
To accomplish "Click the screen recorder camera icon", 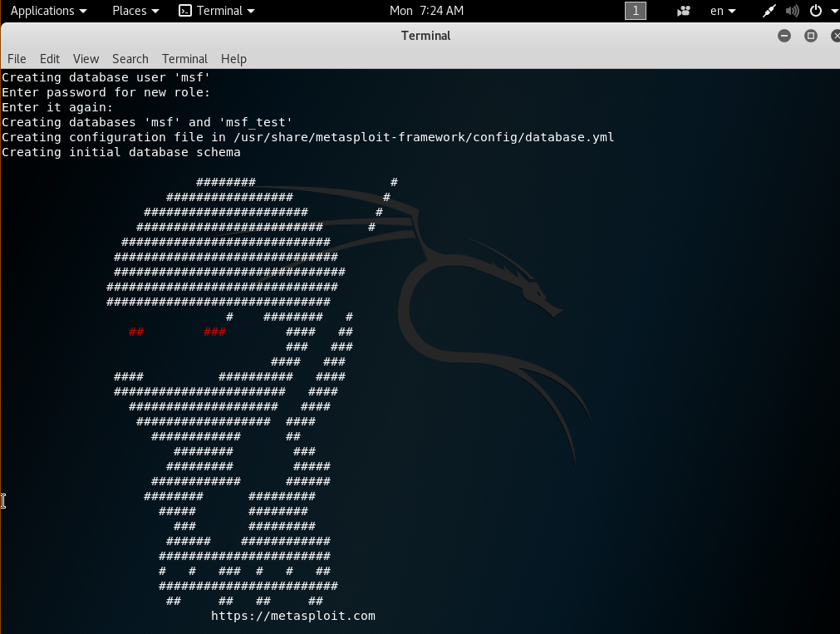I will [684, 11].
